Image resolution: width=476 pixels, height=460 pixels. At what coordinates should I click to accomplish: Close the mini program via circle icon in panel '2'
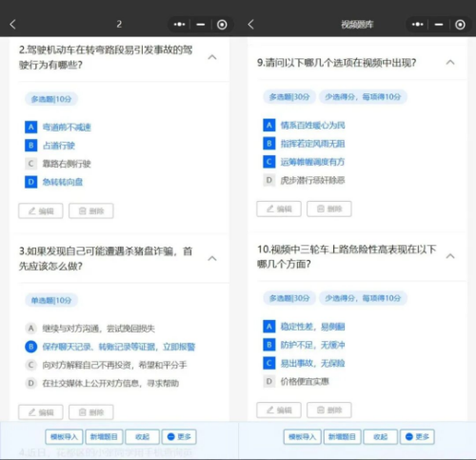(x=222, y=25)
